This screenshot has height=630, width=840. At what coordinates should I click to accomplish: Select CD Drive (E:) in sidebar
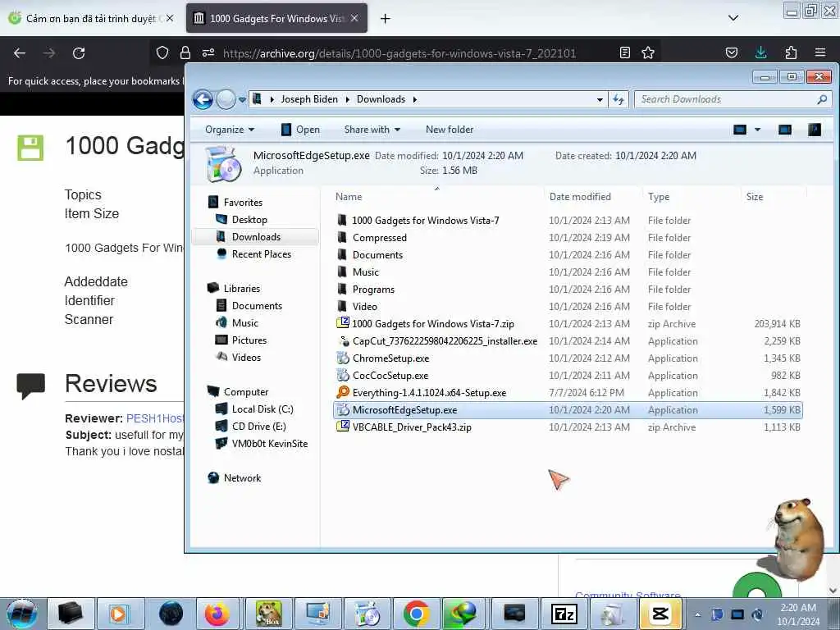pos(258,427)
